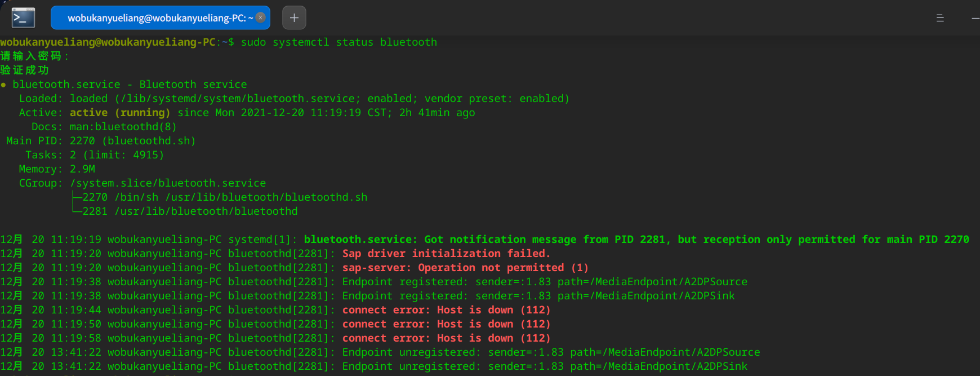Open the hamburger main menu
980x376 pixels.
click(940, 18)
